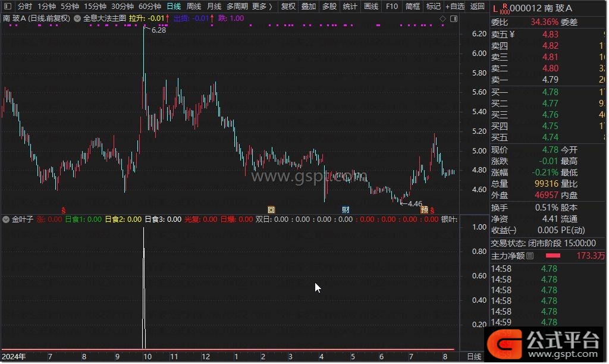Screen dimensions: 609x364
Task: Open the 全息大法主图 indicator dropdown
Action: click(77, 18)
